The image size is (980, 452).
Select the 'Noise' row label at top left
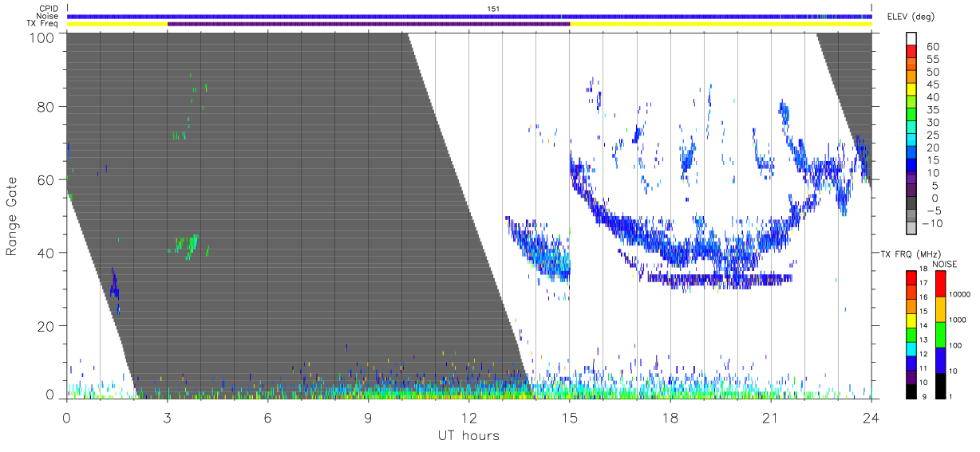pos(48,16)
